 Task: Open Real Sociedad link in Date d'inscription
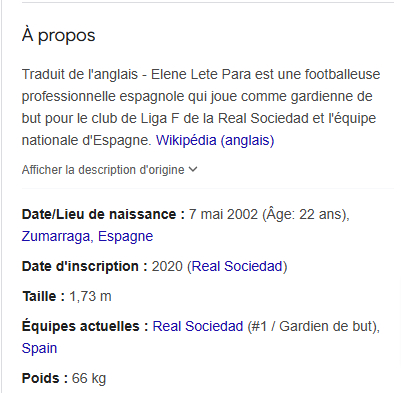click(x=237, y=266)
